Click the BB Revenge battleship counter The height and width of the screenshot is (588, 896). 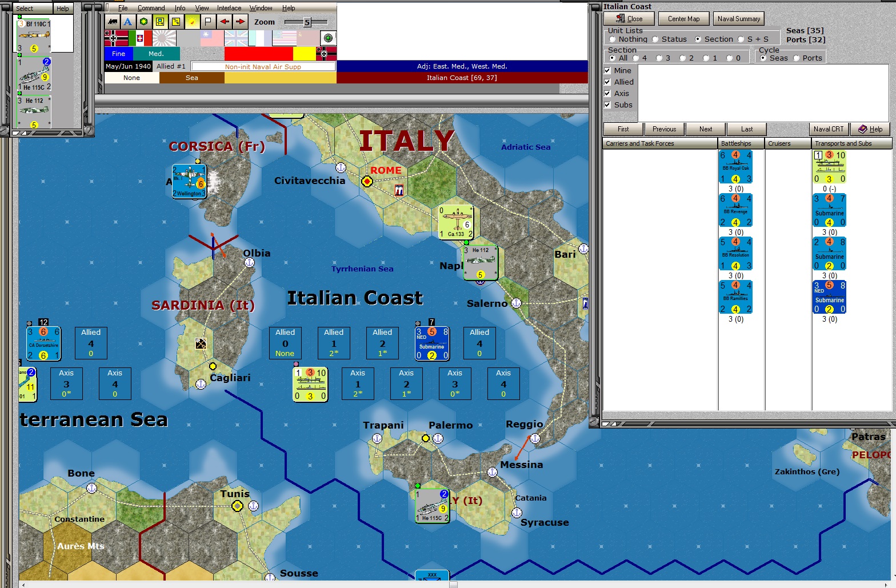[x=735, y=210]
